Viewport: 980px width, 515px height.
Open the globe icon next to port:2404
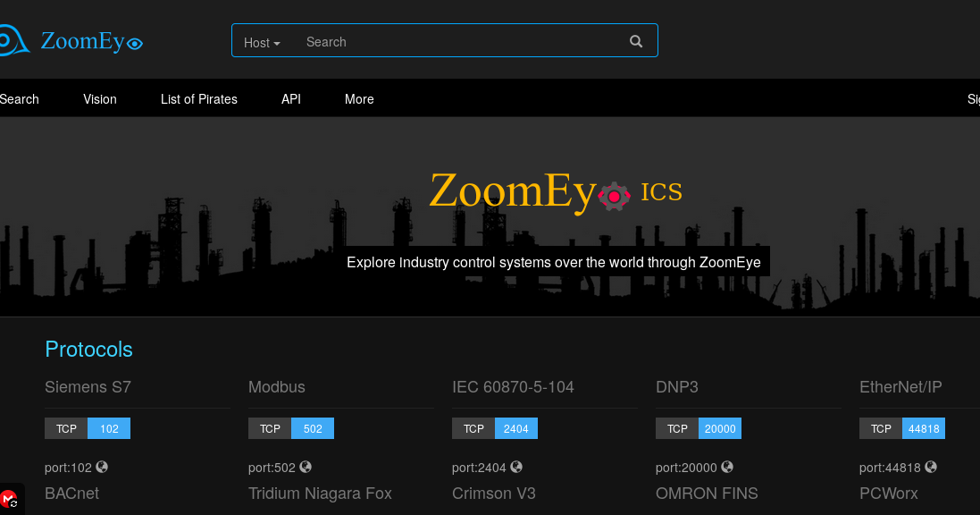pos(515,467)
